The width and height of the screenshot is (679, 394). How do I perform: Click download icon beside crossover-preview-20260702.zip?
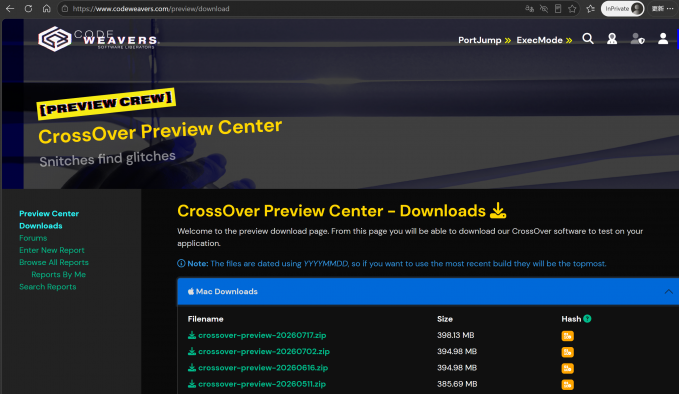pos(192,352)
